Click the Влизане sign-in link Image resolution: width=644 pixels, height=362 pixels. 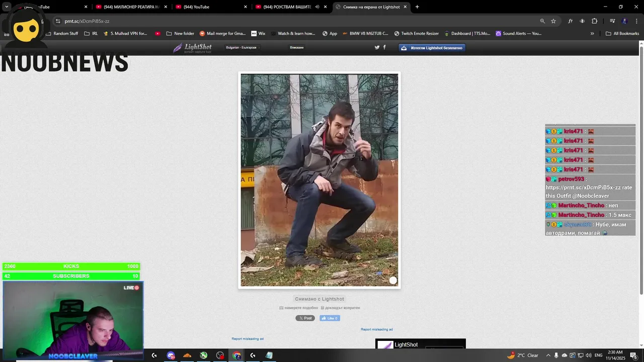pyautogui.click(x=297, y=48)
